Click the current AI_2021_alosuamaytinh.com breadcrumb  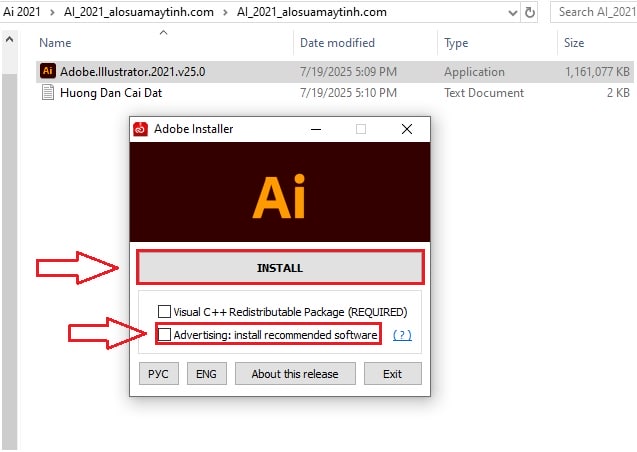click(312, 12)
